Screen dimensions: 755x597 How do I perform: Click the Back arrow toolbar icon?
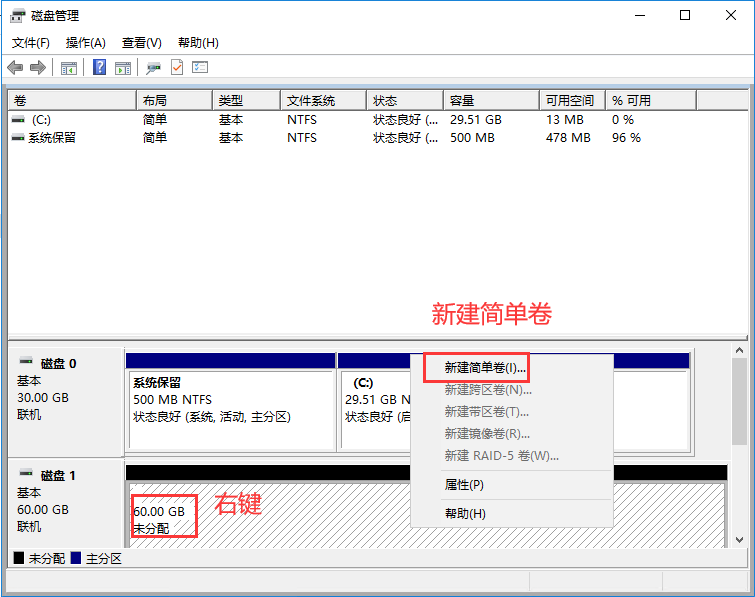click(x=15, y=67)
